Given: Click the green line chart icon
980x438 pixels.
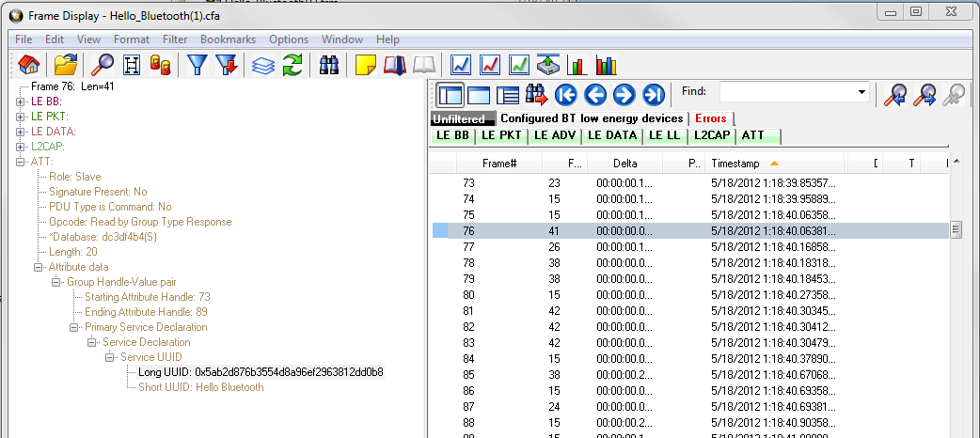Looking at the screenshot, I should click(x=519, y=64).
